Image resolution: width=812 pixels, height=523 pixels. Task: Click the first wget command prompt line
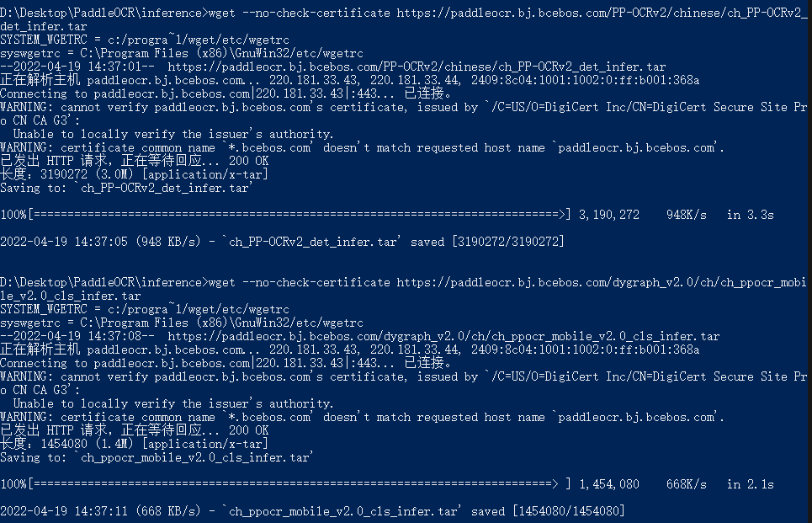(404, 19)
